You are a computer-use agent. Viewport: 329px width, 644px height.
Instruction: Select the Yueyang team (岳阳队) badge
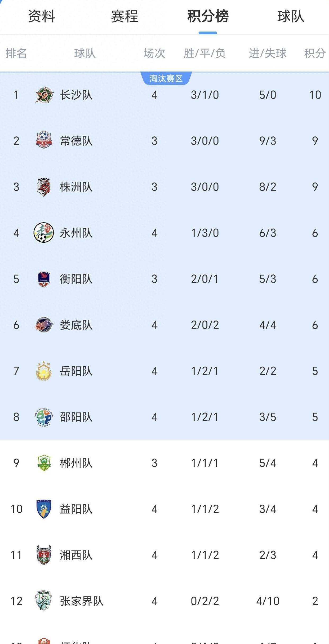pos(44,371)
